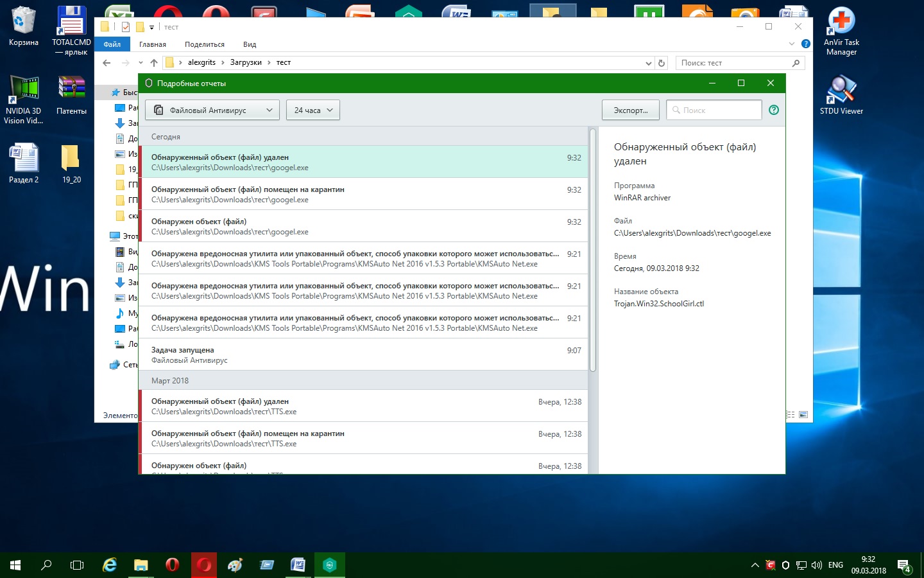Open the Opera browser taskbar icon
Viewport: 924px width, 578px height.
173,565
